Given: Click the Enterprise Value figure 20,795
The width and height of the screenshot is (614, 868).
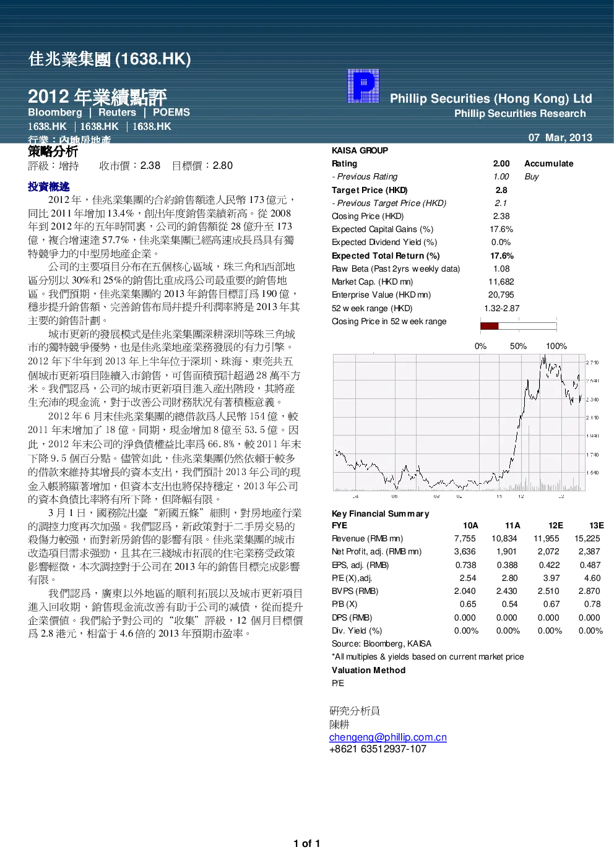Looking at the screenshot, I should point(501,294).
